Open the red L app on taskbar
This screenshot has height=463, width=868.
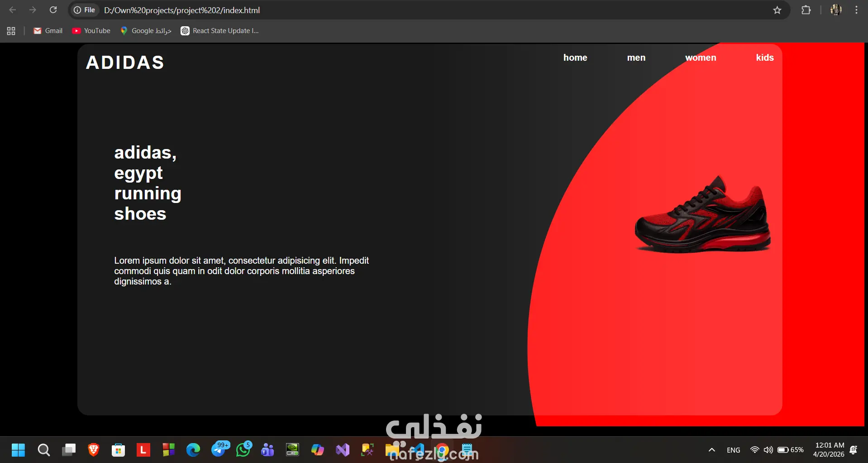click(143, 450)
